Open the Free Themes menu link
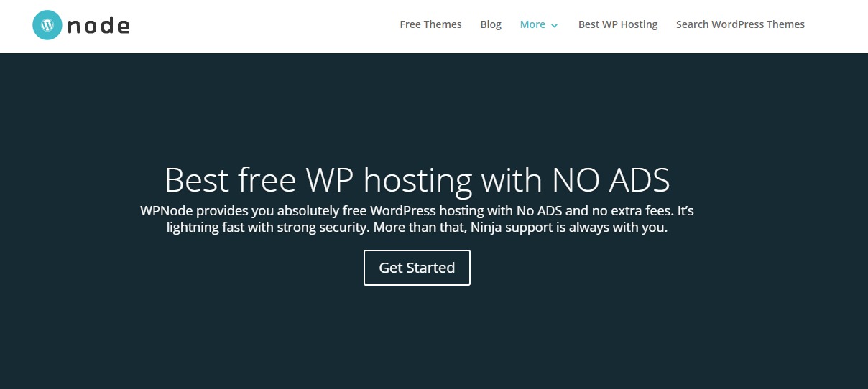868x389 pixels. (430, 24)
